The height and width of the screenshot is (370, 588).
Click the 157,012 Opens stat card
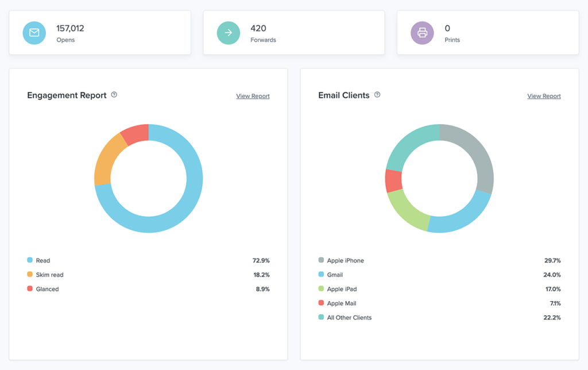tap(100, 33)
